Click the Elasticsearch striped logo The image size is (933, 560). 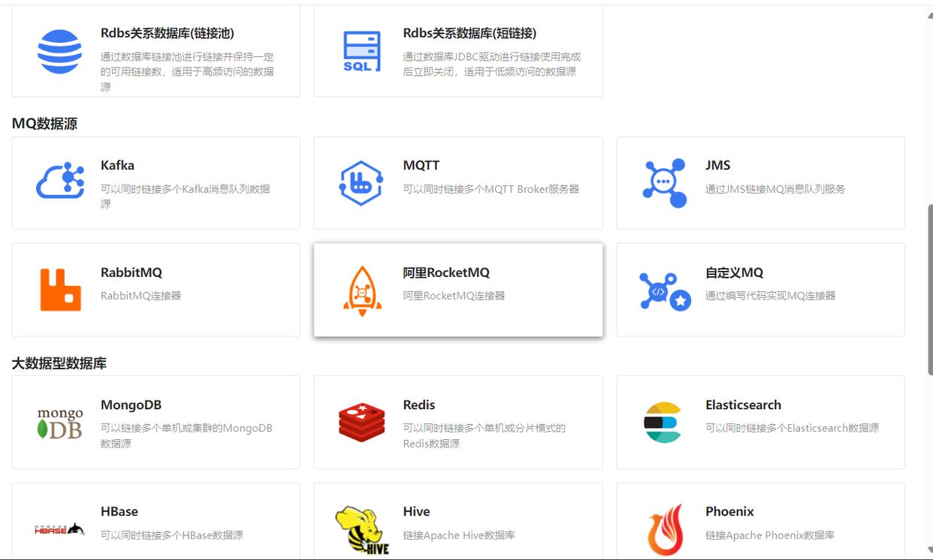pyautogui.click(x=663, y=423)
